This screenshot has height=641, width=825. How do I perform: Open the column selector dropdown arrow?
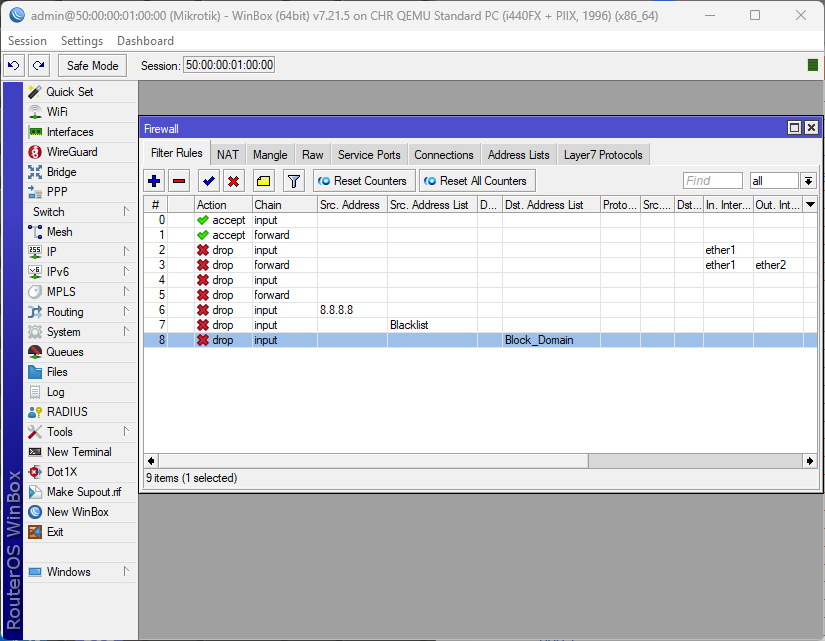coord(810,205)
